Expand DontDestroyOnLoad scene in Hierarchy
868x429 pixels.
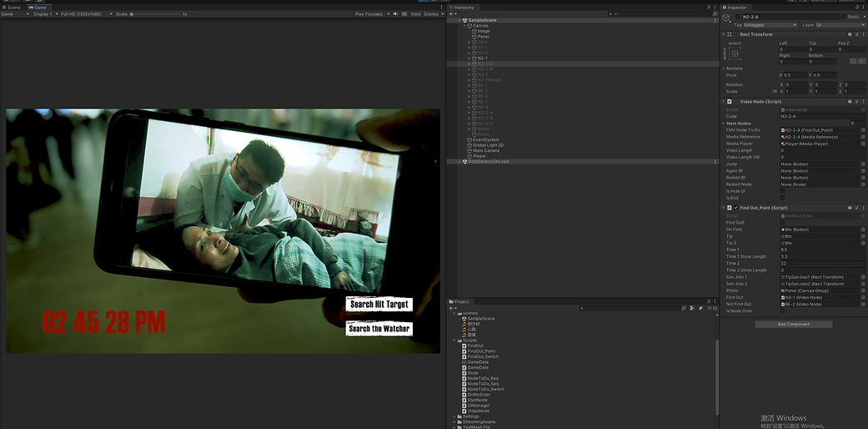(x=460, y=162)
